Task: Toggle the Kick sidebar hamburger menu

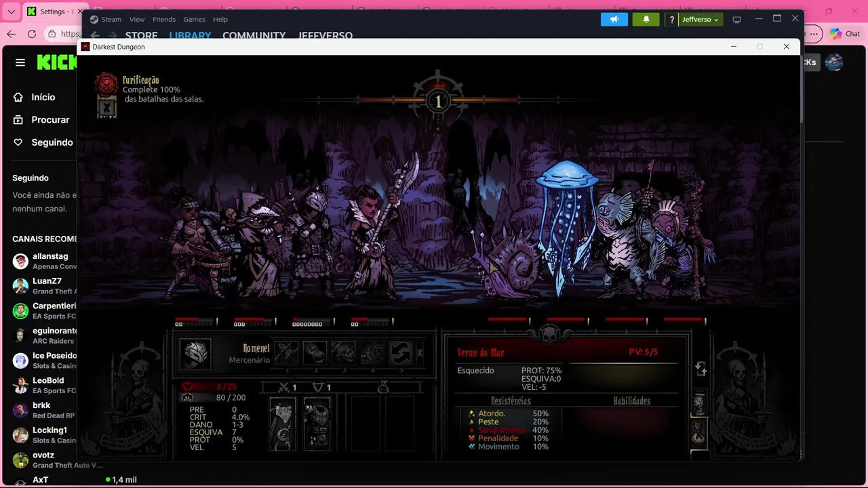Action: click(x=20, y=62)
